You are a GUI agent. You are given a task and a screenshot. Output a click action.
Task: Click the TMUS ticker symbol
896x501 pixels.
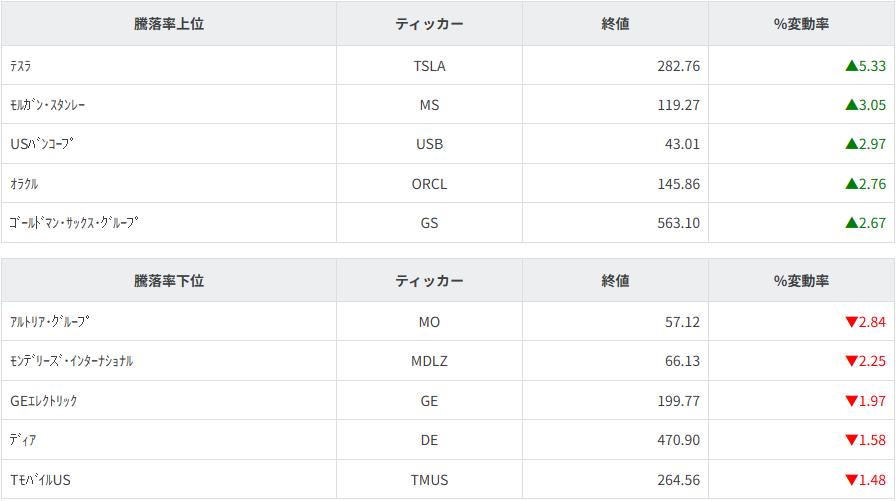point(429,480)
